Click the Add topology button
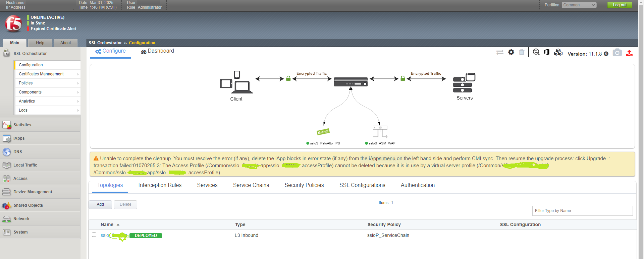Image resolution: width=644 pixels, height=259 pixels. coord(100,204)
